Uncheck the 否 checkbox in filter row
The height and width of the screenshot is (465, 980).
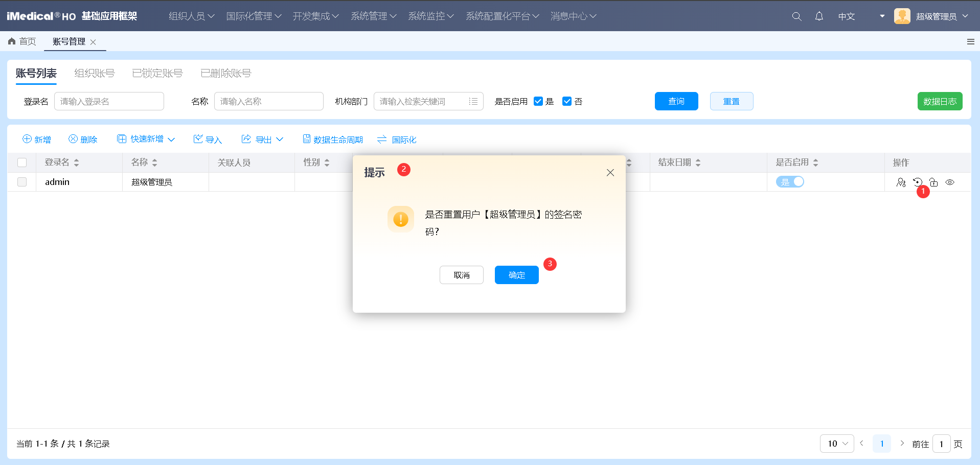pos(567,101)
